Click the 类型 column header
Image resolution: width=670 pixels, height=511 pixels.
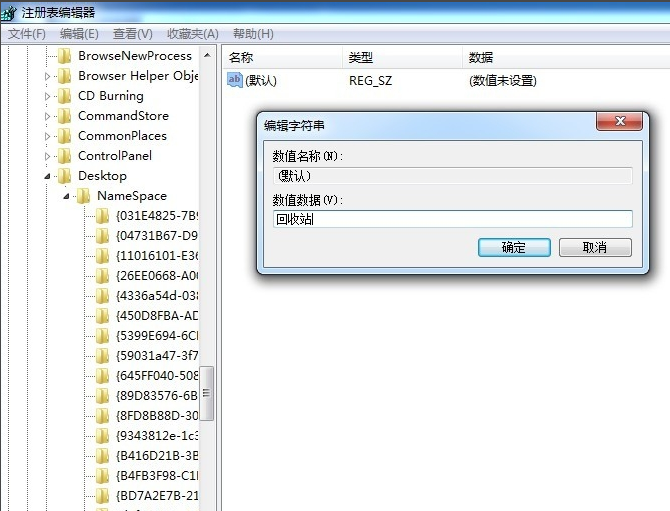coord(403,57)
